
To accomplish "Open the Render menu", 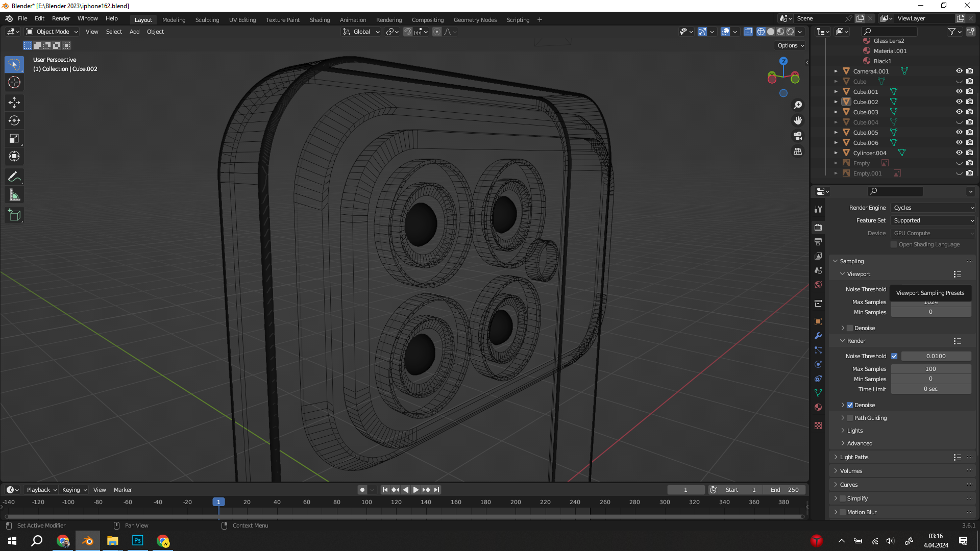I will point(61,18).
